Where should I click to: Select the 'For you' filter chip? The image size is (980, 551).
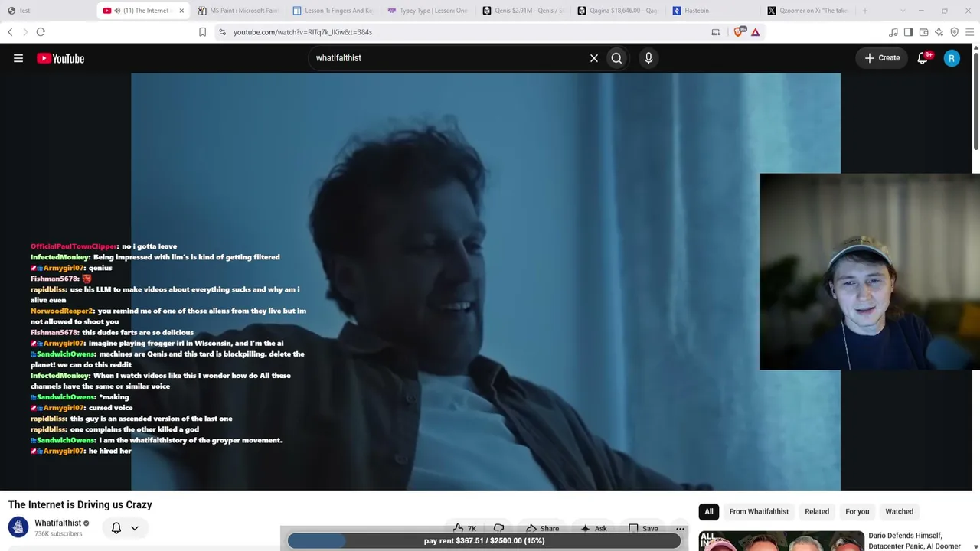tap(857, 511)
